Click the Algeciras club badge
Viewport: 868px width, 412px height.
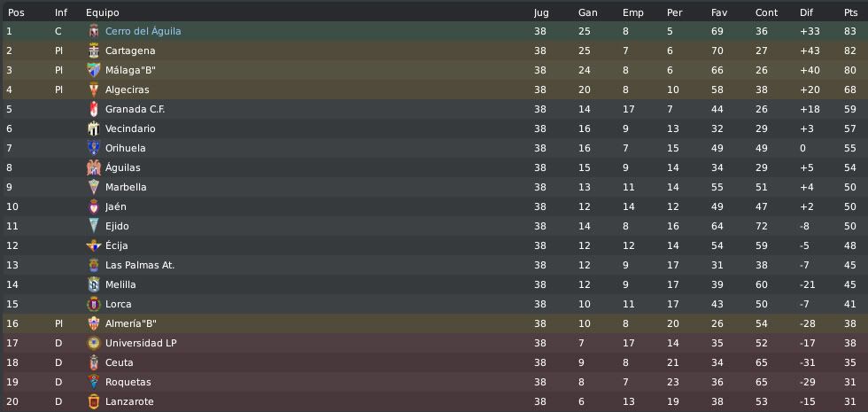pyautogui.click(x=94, y=89)
